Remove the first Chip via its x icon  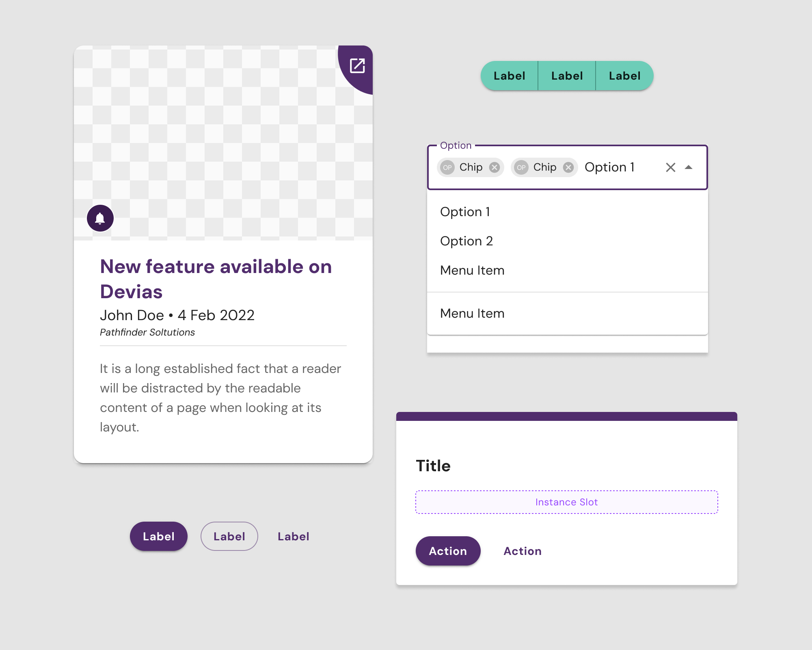click(x=494, y=167)
